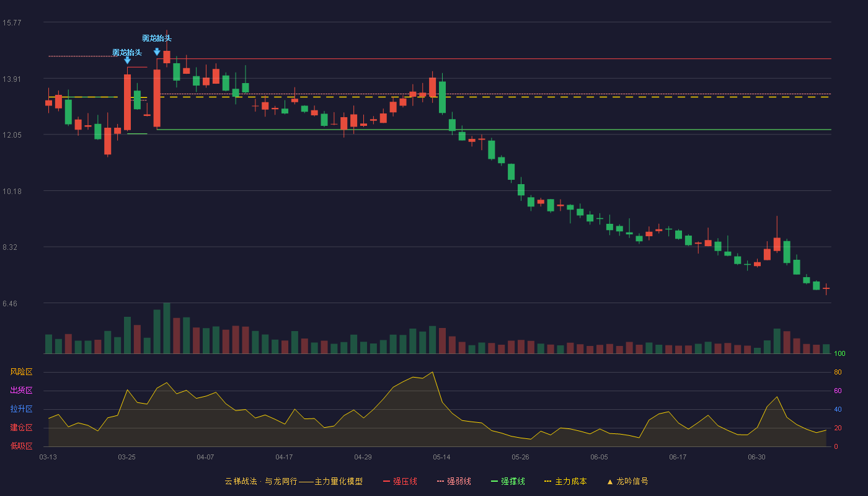Viewport: 868px width, 496px height.
Task: Click the red 强压线 legend line icon
Action: (x=386, y=482)
